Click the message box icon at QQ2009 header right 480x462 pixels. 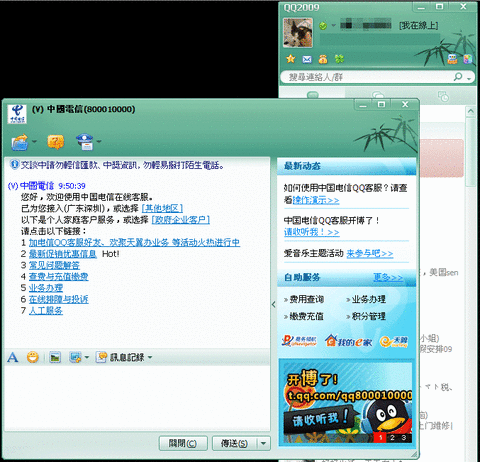click(452, 59)
